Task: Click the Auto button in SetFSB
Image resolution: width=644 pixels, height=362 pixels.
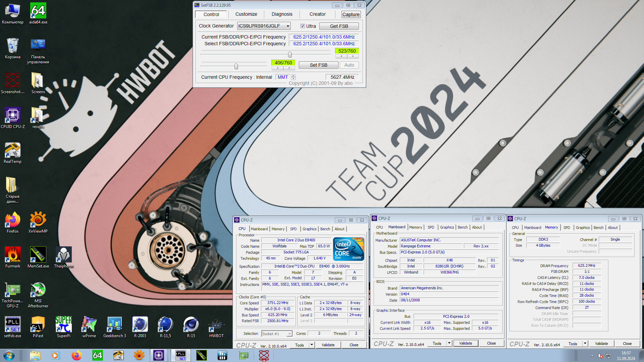Action: coord(349,65)
